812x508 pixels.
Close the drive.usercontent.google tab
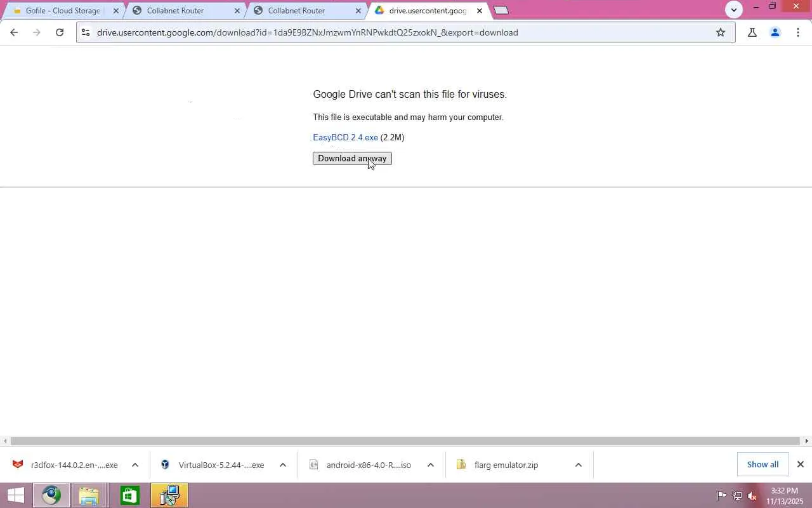(x=480, y=11)
